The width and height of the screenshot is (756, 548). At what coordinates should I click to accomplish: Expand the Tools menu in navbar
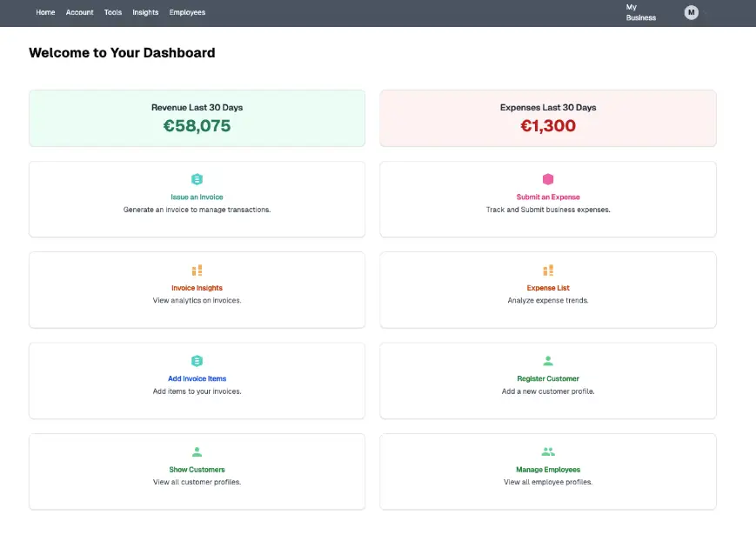click(x=112, y=12)
